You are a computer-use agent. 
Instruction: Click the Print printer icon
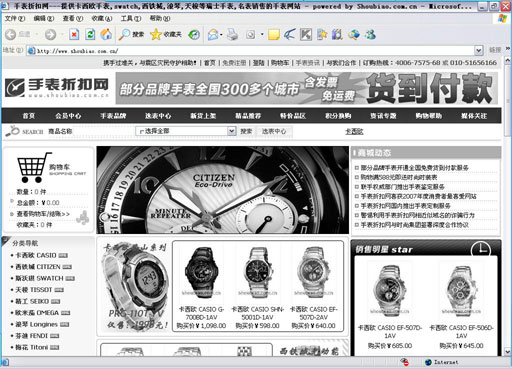tap(233, 34)
